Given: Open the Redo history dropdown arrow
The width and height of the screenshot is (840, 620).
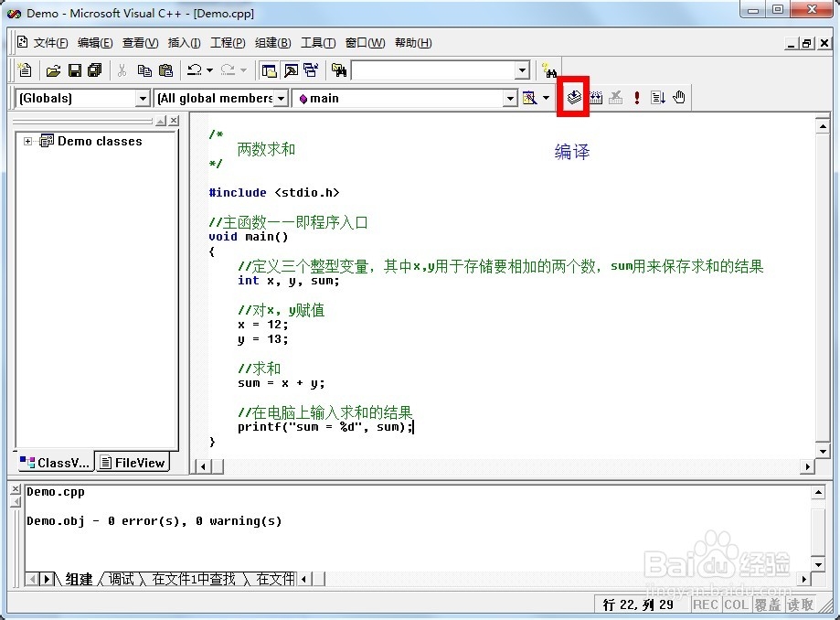Looking at the screenshot, I should [x=243, y=70].
